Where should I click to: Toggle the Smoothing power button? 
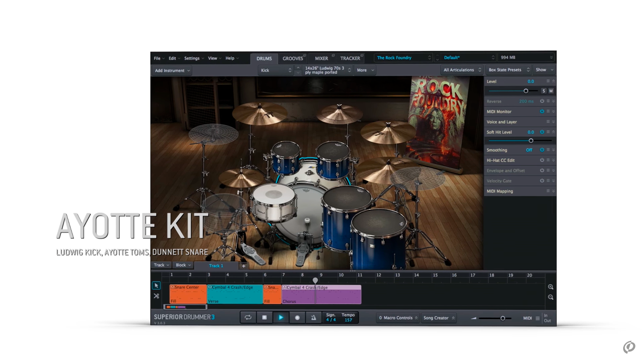(542, 150)
